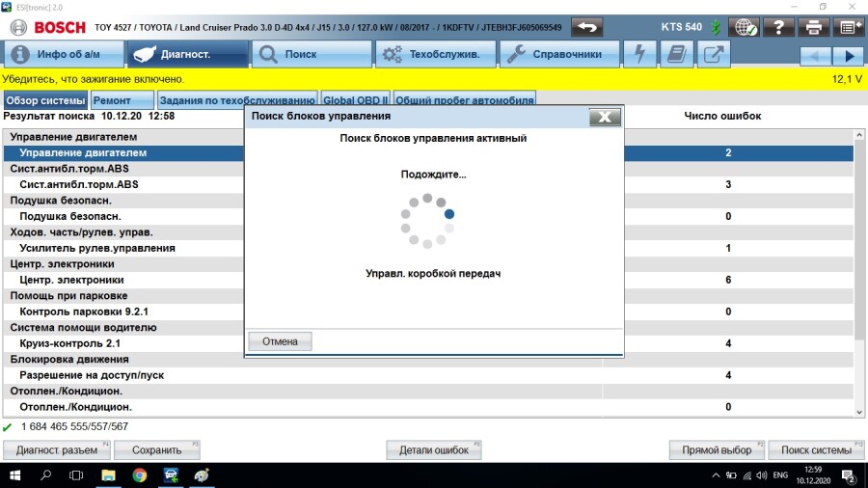868x488 pixels.
Task: Open the book manual toolbar icon
Action: tap(676, 54)
